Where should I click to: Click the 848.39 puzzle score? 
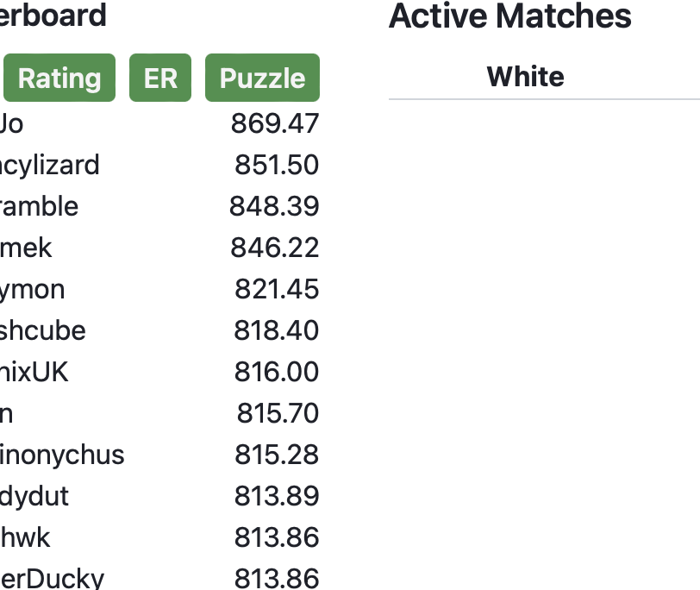(x=274, y=206)
